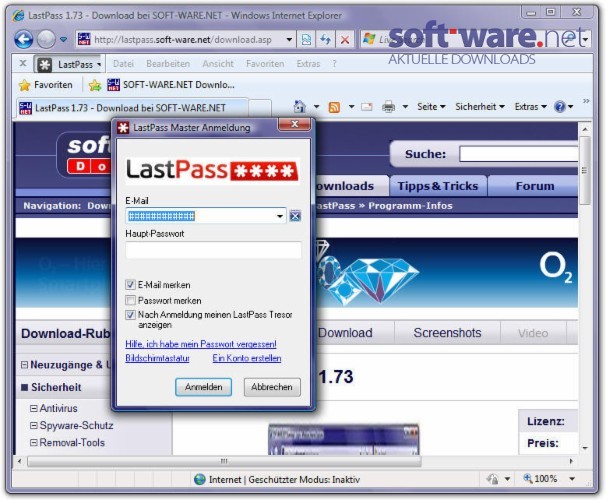Toggle Nach Anmeldung Tresor anzeigen checkbox

(x=130, y=315)
